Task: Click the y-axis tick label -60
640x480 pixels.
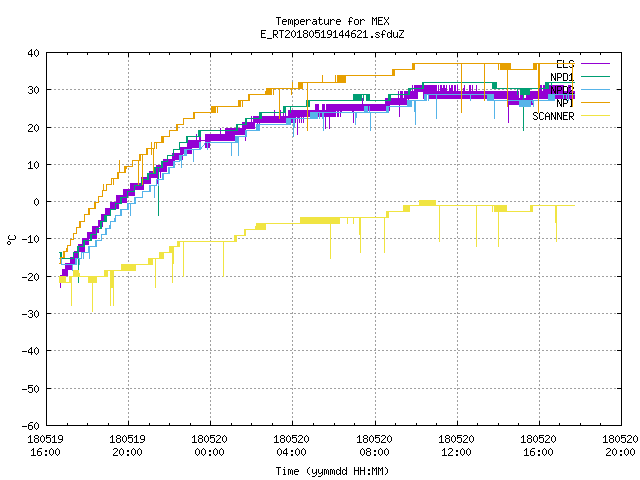Action: pyautogui.click(x=31, y=426)
